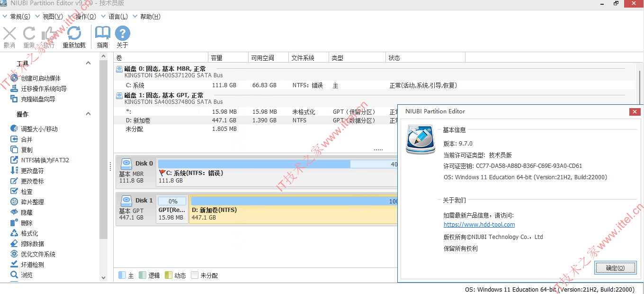
Task: Collapse the 工具 section chevron
Action: click(88, 63)
